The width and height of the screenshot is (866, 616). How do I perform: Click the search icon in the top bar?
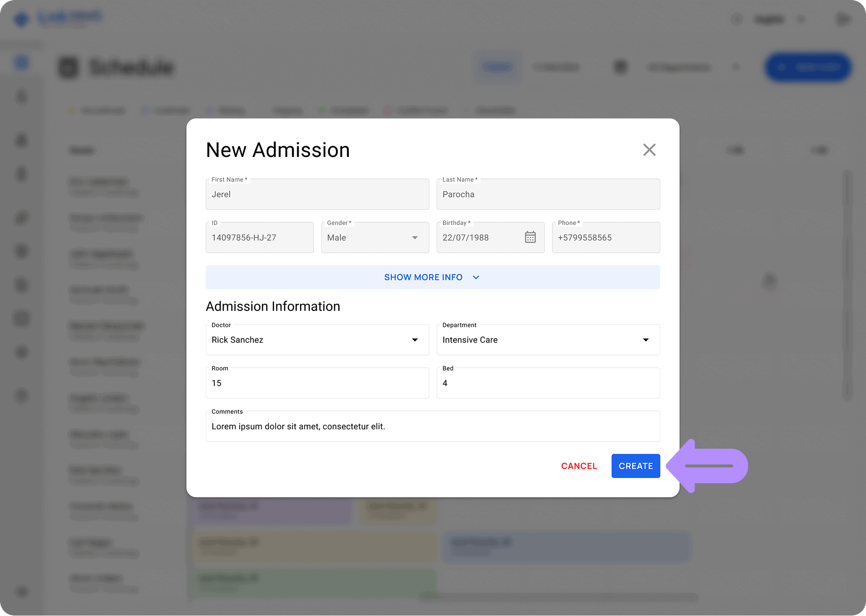point(737,18)
